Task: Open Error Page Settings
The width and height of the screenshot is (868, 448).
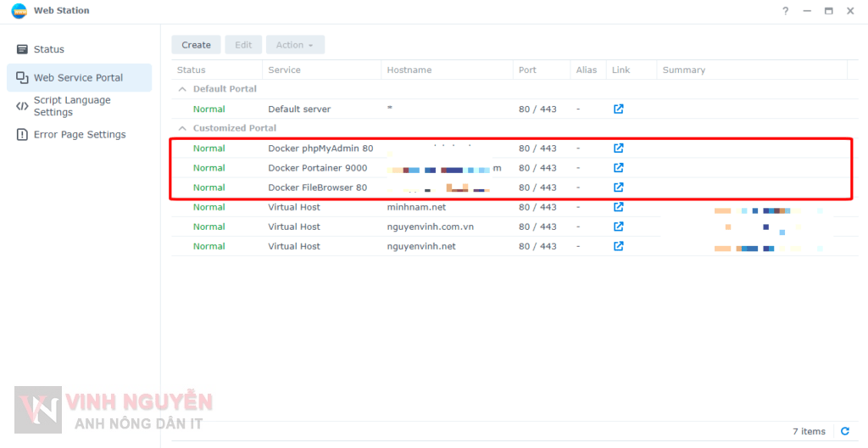Action: tap(79, 135)
